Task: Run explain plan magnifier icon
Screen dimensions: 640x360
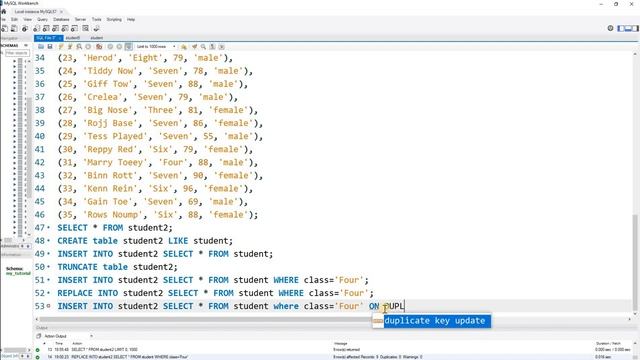Action: pyautogui.click(x=79, y=47)
